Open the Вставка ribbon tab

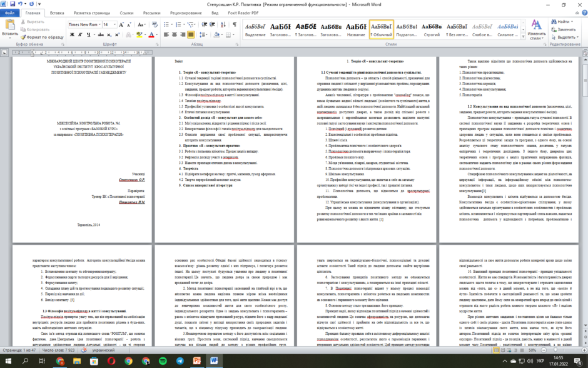point(57,13)
